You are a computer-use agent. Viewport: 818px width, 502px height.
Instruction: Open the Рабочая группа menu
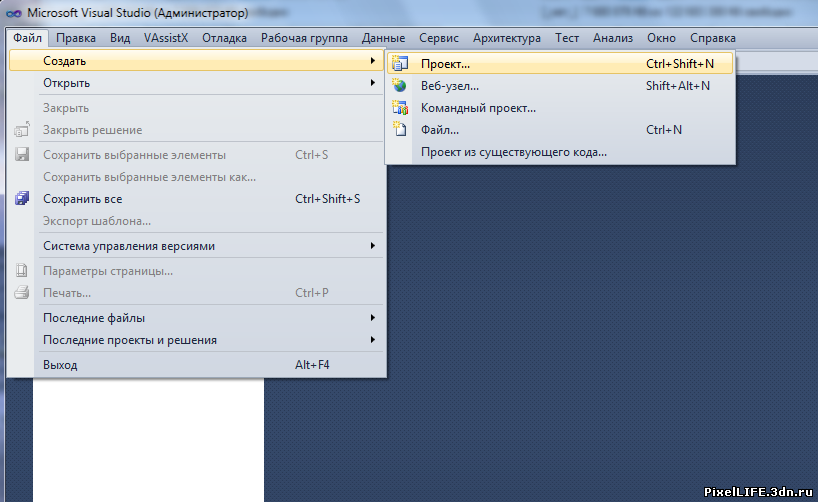[304, 38]
